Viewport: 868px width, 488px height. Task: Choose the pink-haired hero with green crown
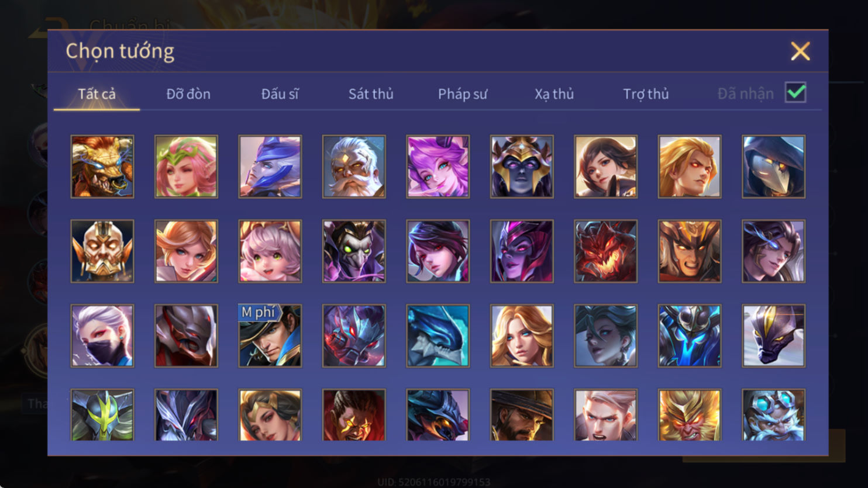coord(186,167)
